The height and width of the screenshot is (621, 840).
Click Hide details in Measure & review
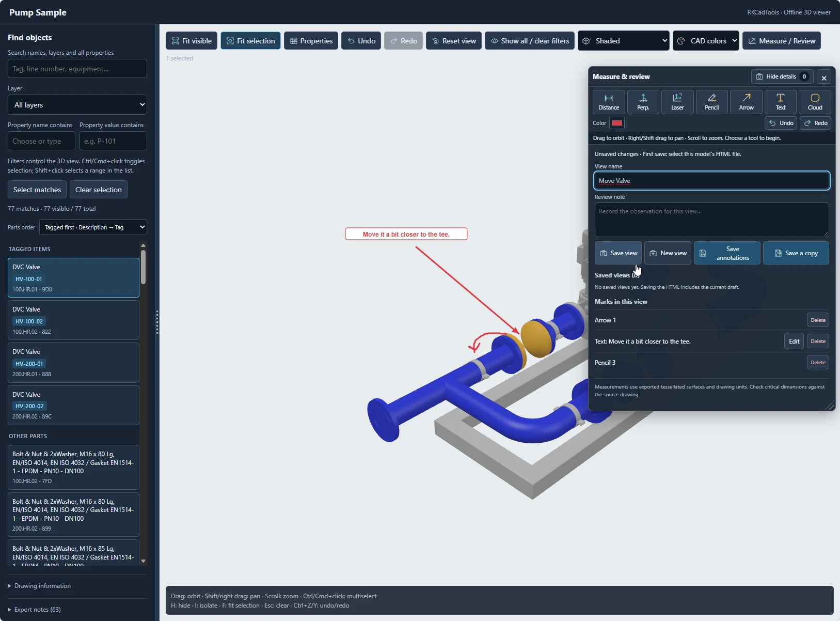[x=782, y=76]
